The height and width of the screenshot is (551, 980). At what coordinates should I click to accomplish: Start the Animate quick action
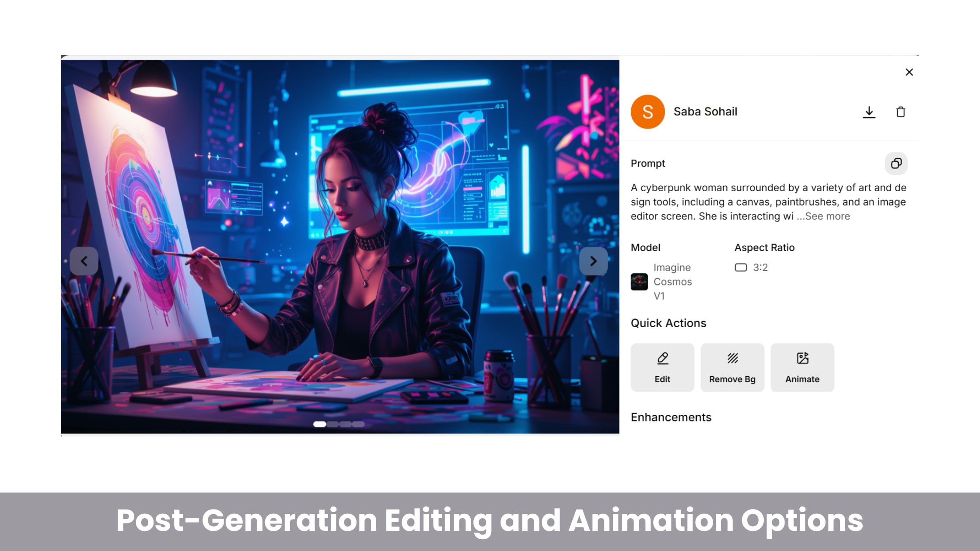click(x=802, y=367)
